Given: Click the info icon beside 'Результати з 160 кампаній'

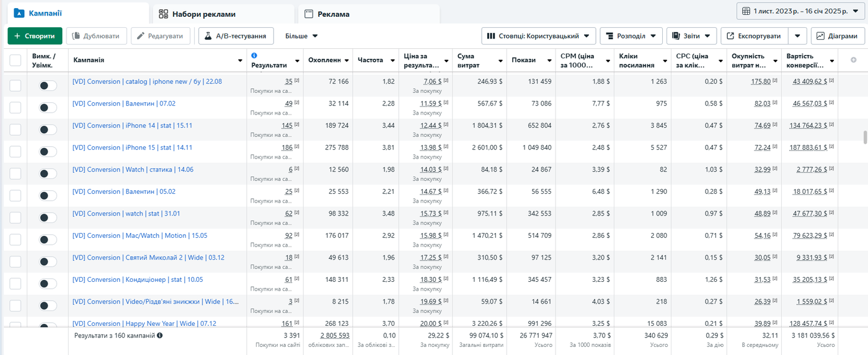Looking at the screenshot, I should pos(160,335).
